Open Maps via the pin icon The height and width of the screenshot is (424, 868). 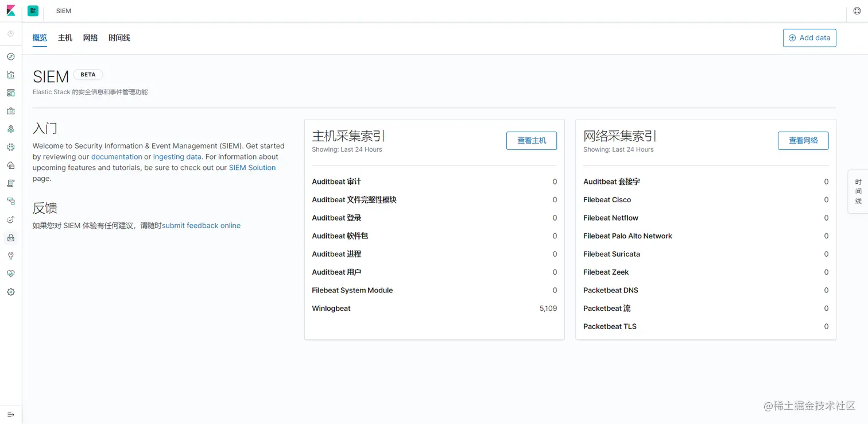pos(10,129)
